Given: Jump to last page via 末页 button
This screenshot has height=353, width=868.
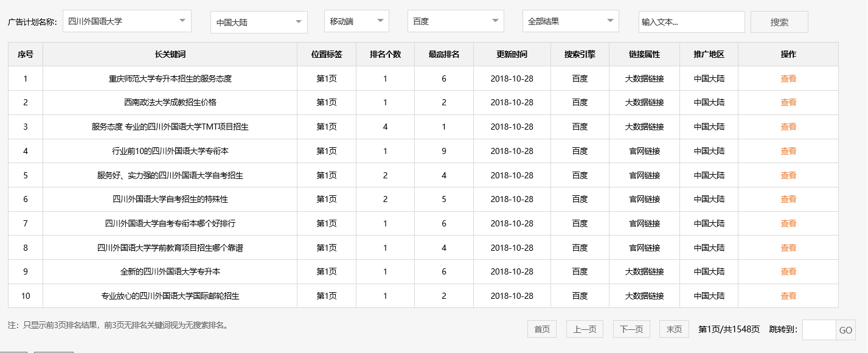Looking at the screenshot, I should 674,329.
